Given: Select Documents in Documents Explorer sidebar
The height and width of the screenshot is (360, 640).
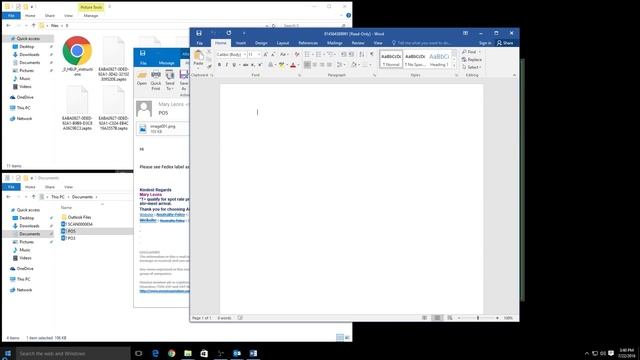Looking at the screenshot, I should pos(30,234).
